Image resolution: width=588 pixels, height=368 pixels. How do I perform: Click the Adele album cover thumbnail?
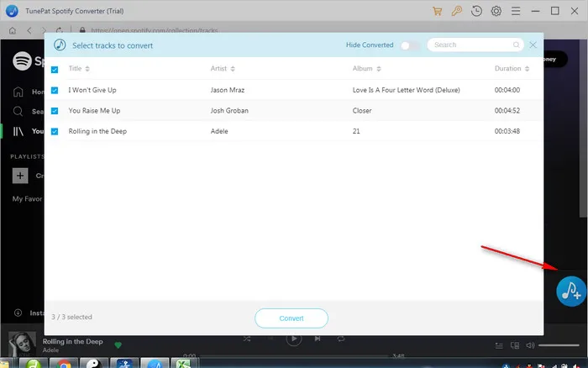tap(22, 344)
